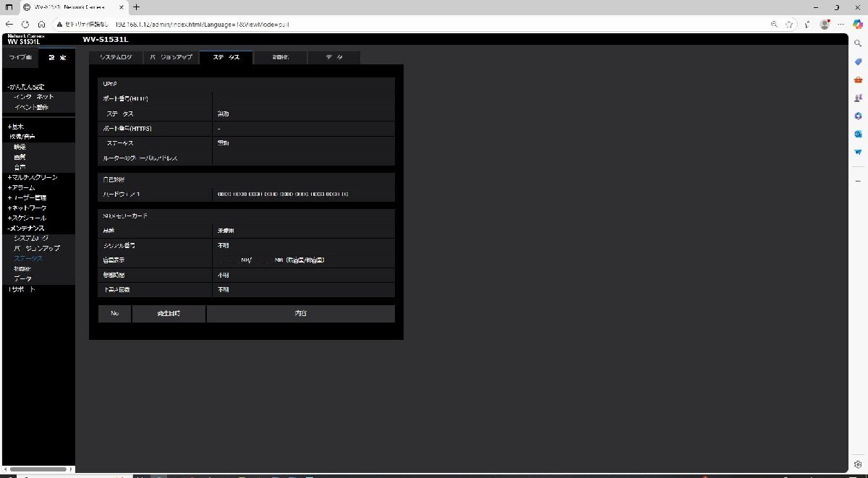868x478 pixels.
Task: Expand the +スケジュール menu section
Action: point(27,218)
